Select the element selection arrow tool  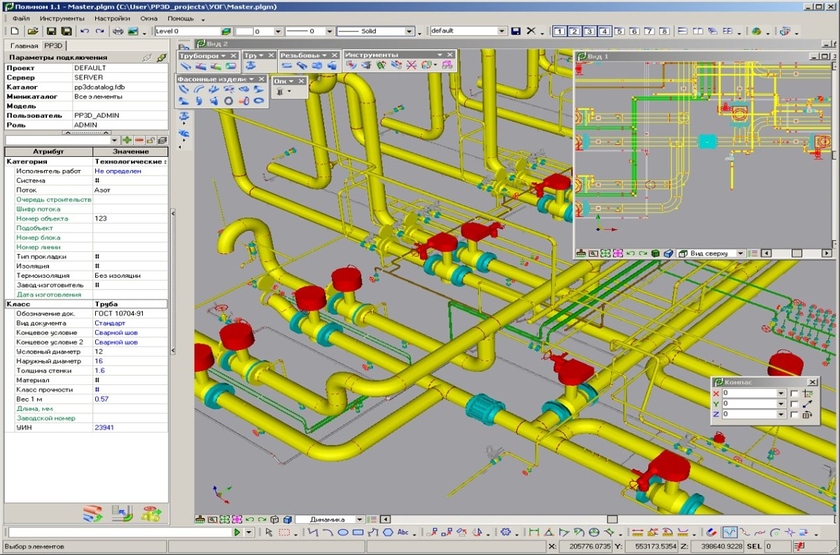269,533
